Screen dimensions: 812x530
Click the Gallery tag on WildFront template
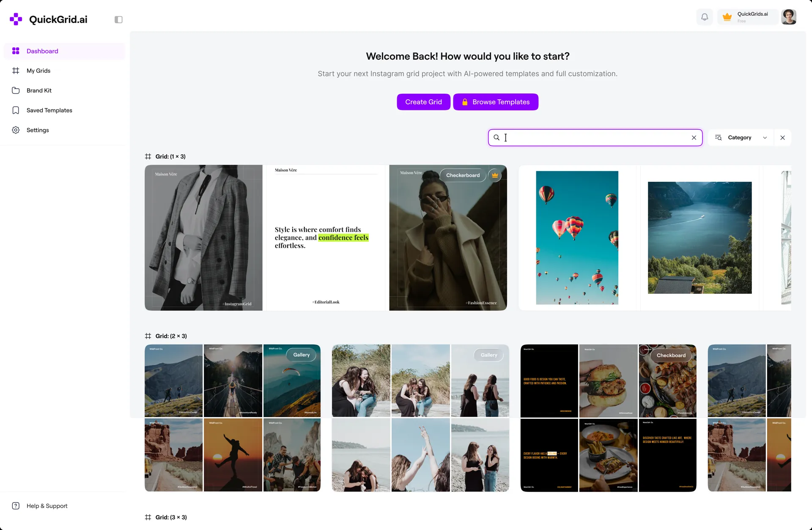click(x=302, y=355)
